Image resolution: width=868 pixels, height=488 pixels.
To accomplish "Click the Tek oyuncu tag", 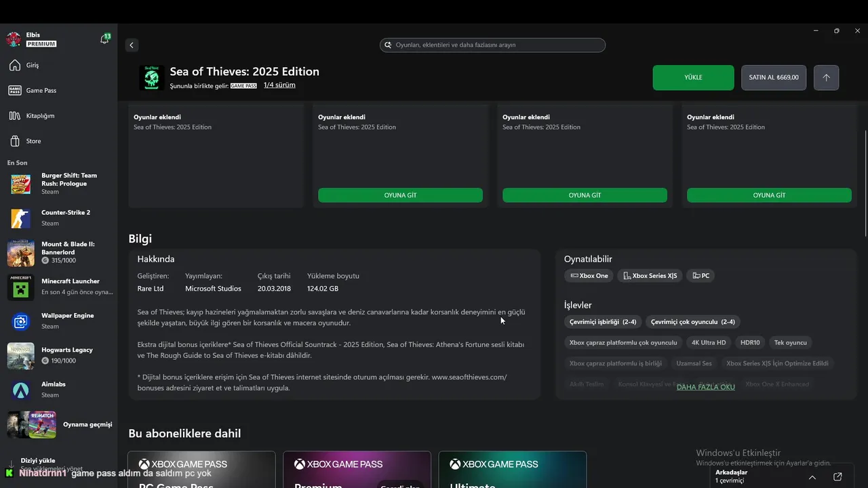I will [791, 343].
